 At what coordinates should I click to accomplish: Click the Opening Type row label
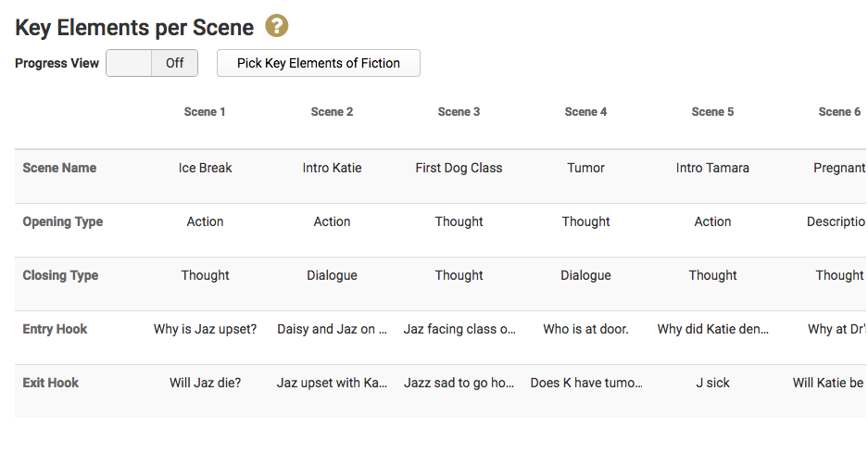63,221
